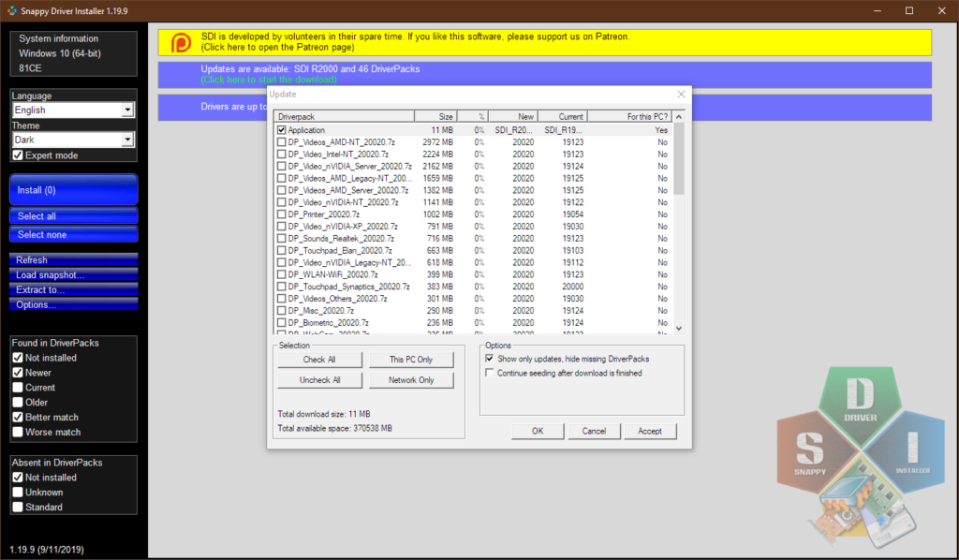Click Select all in sidebar

tap(73, 215)
